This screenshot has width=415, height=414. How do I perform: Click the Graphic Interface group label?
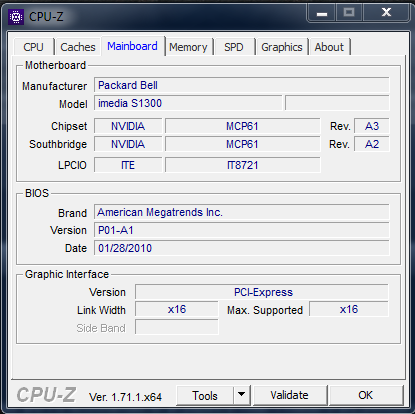point(67,274)
